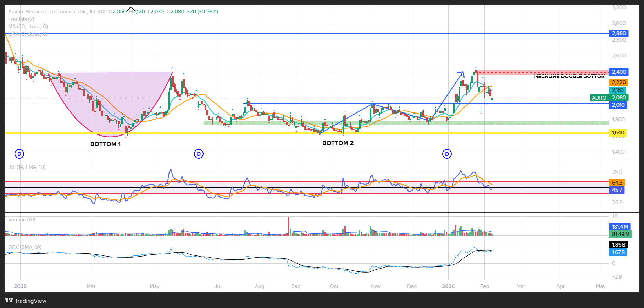
Task: Expand the Volume (10) indicator legend
Action: [22, 220]
